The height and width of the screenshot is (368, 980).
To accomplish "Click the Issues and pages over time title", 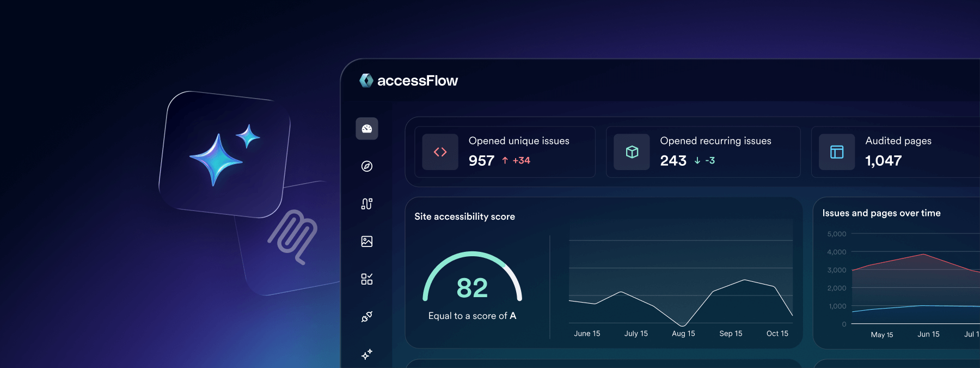I will click(881, 213).
